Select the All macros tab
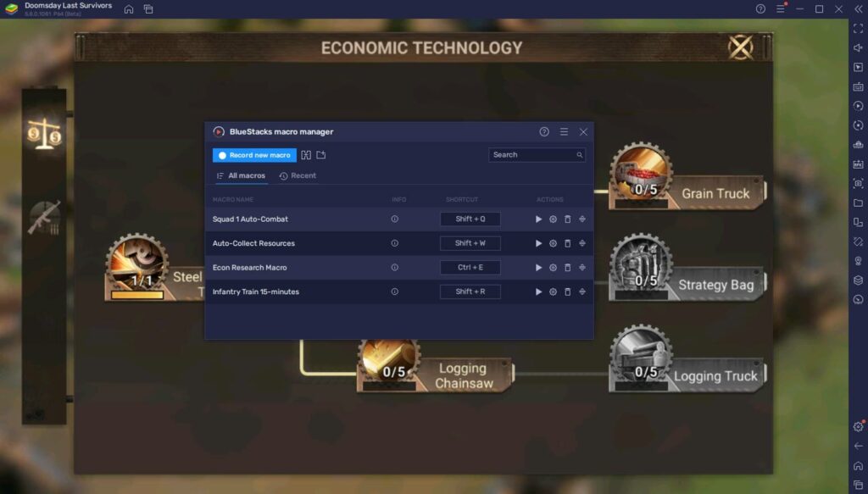 coord(248,175)
